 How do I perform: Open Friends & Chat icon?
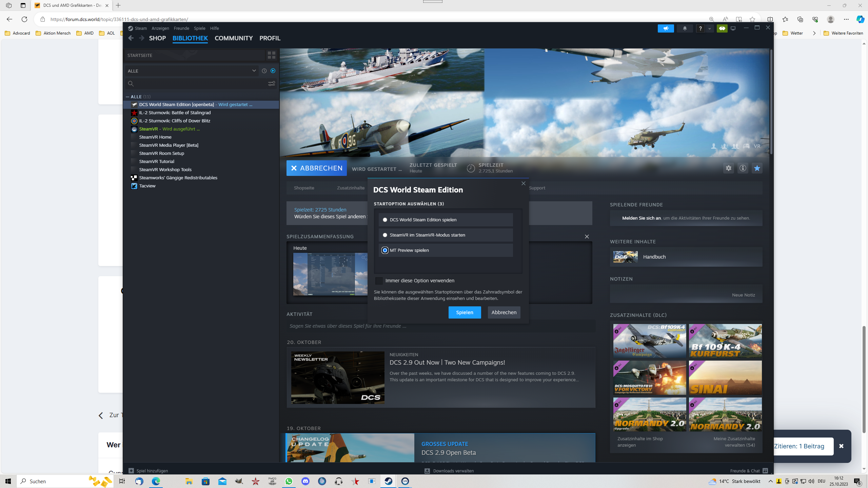(765, 471)
